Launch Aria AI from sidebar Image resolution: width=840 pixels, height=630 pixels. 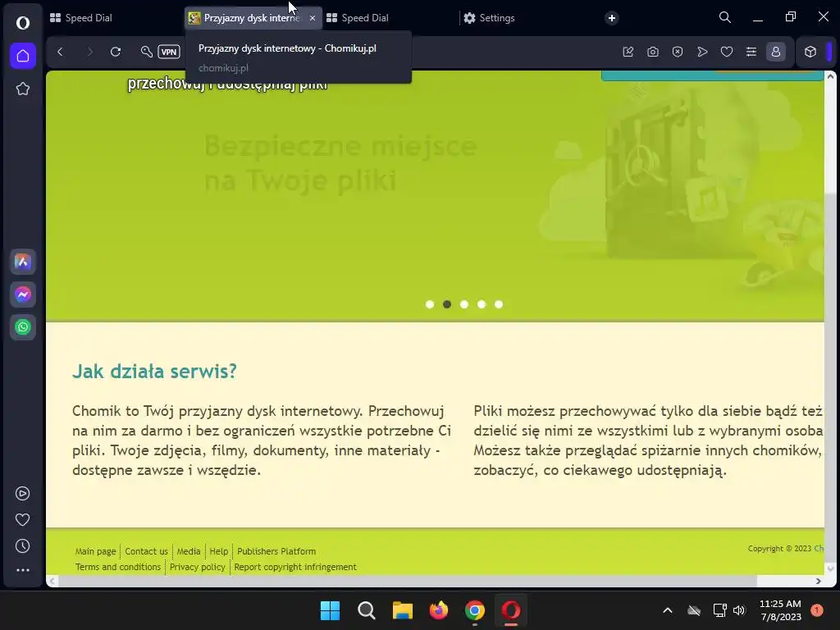coord(22,262)
